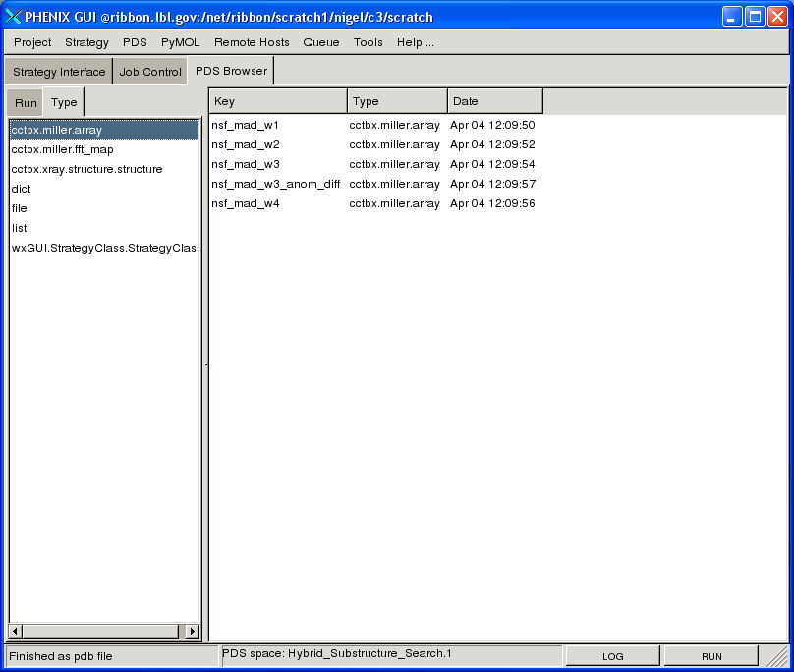Select the nsf_mad_w1 row

pos(246,125)
